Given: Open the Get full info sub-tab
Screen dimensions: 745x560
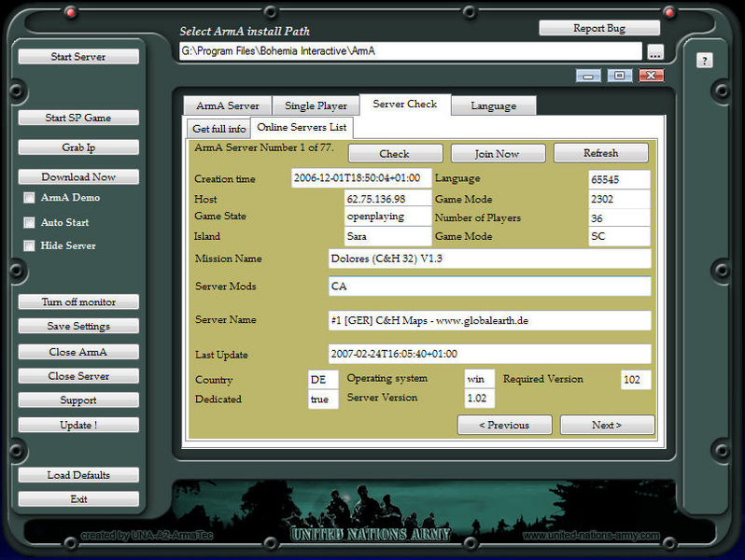Looking at the screenshot, I should 218,129.
